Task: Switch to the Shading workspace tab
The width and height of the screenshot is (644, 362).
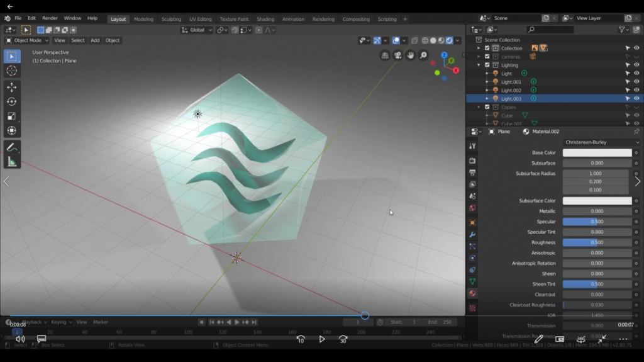Action: pos(265,19)
